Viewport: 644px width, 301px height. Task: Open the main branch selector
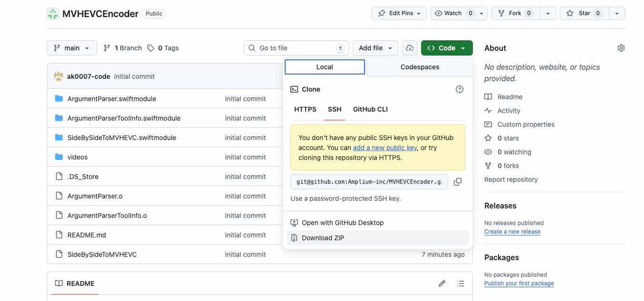(72, 48)
